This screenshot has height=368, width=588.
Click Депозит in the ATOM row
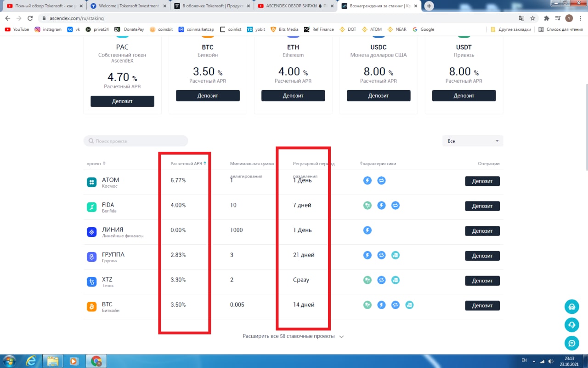[x=482, y=181]
